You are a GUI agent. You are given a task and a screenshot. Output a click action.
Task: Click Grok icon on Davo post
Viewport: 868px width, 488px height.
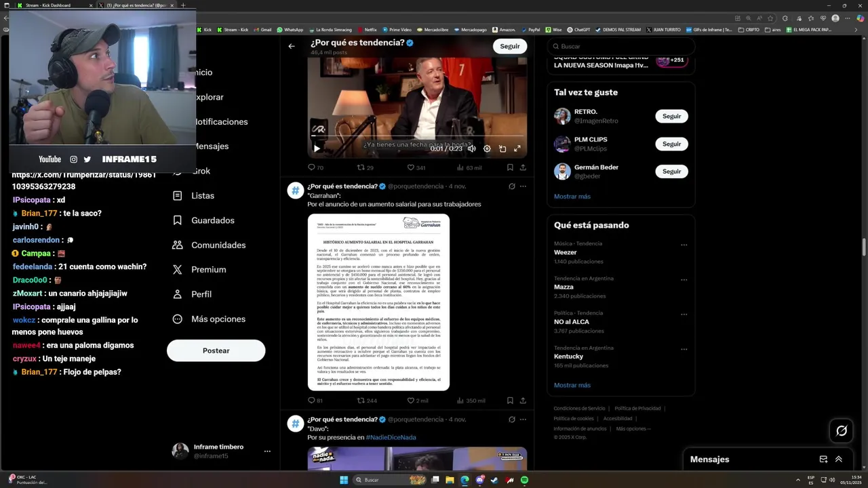[512, 420]
